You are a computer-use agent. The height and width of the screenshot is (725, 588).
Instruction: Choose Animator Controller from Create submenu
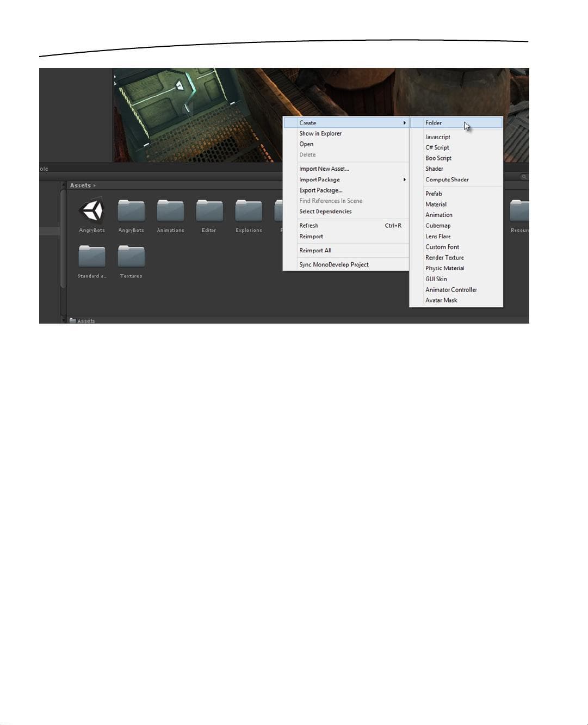456,290
